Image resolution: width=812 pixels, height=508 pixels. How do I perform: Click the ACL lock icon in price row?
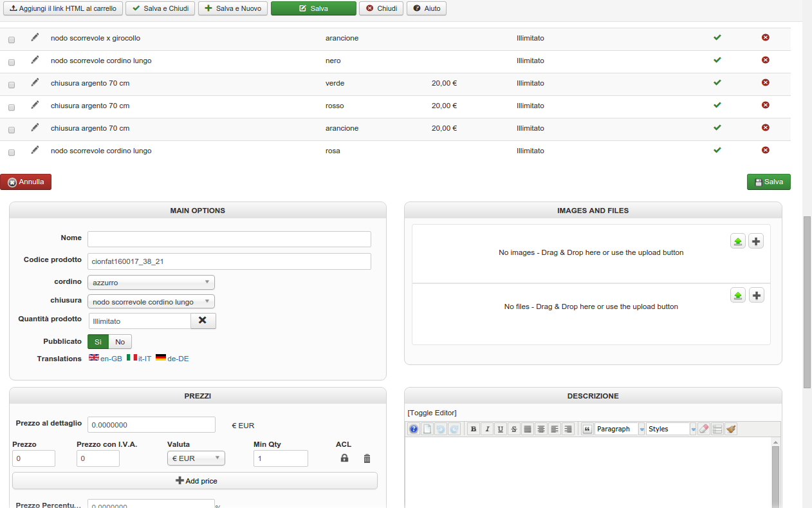(344, 458)
